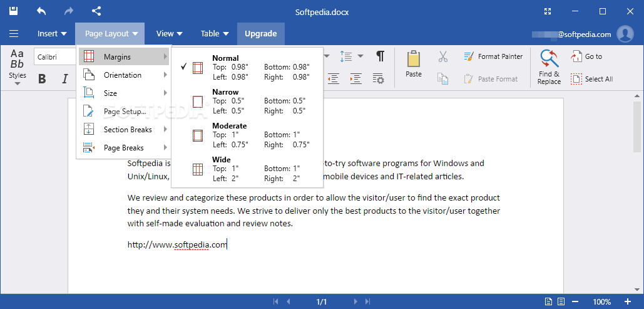
Task: Expand line spacing dropdown arrow
Action: click(x=360, y=56)
